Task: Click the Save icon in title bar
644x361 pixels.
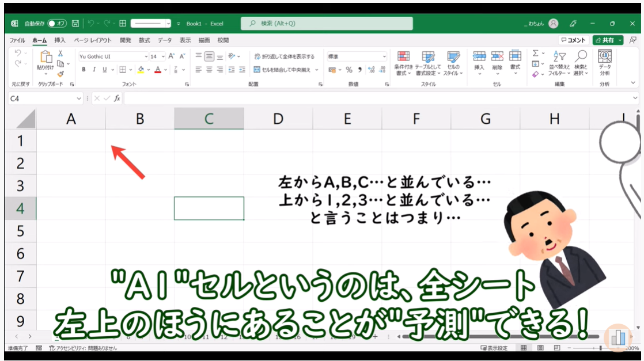Action: [75, 24]
